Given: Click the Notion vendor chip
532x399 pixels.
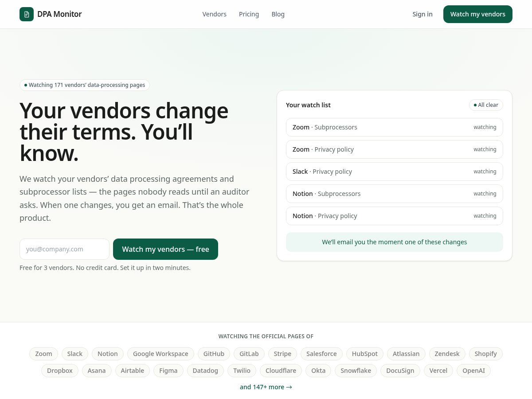Looking at the screenshot, I should point(108,354).
